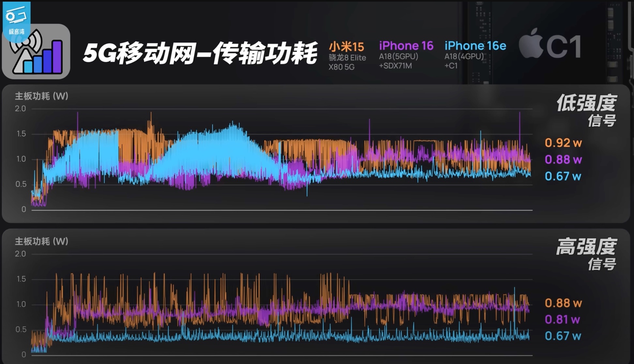The image size is (634, 364).
Task: Select the iPhone 16 legend label
Action: click(406, 46)
